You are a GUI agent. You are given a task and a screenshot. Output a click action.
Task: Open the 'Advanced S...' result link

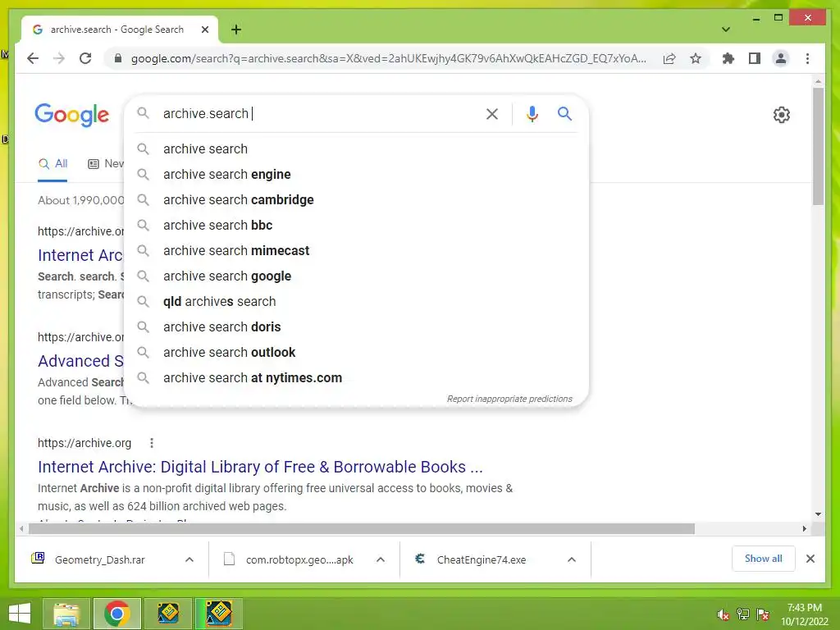pyautogui.click(x=80, y=361)
